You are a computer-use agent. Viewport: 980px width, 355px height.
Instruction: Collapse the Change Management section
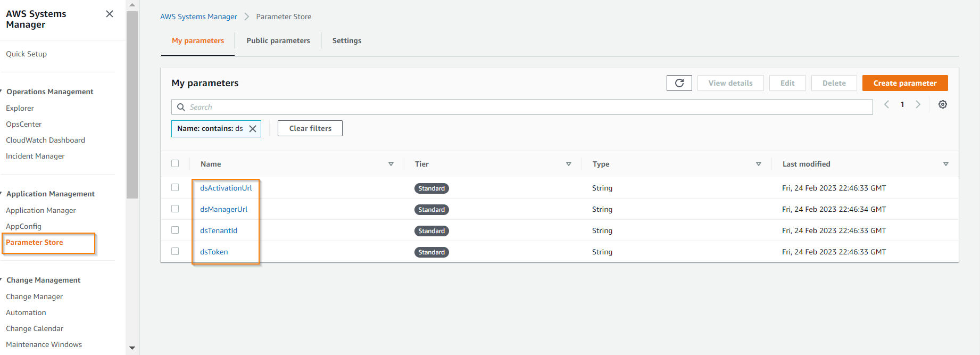point(2,280)
